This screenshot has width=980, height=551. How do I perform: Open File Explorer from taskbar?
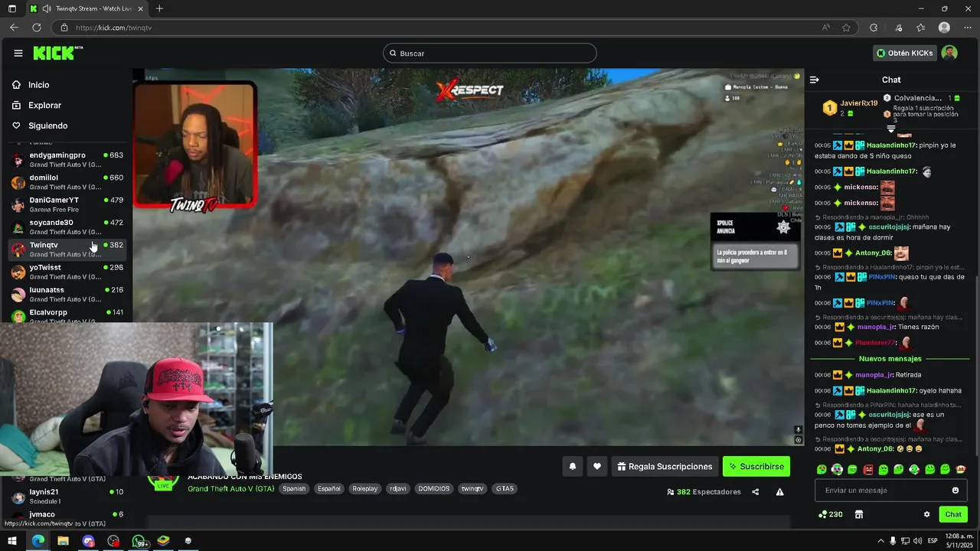click(x=63, y=540)
